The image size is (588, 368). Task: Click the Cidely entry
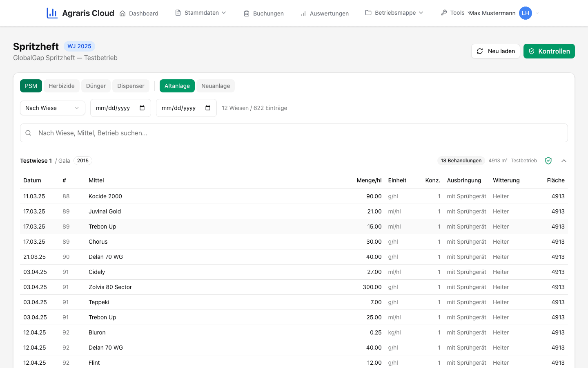point(97,272)
